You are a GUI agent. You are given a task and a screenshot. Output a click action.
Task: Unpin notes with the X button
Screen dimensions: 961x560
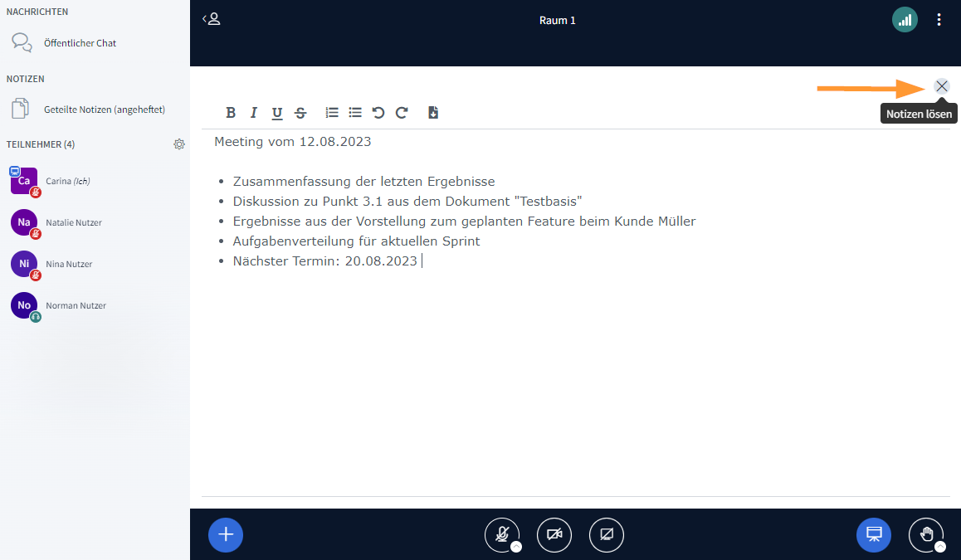point(942,86)
